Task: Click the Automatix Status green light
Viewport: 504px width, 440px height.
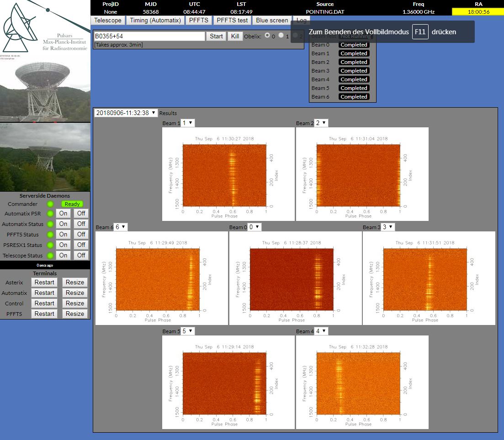Action: (50, 224)
